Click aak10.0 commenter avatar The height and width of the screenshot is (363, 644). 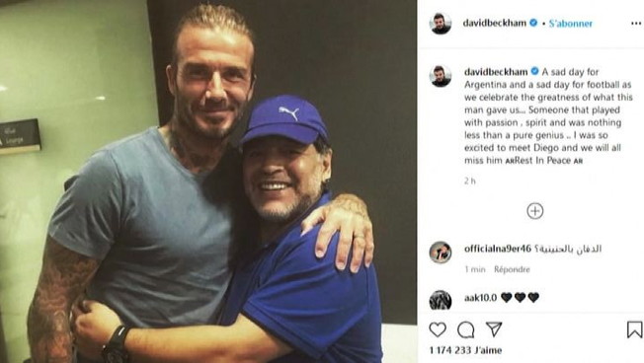point(441,300)
